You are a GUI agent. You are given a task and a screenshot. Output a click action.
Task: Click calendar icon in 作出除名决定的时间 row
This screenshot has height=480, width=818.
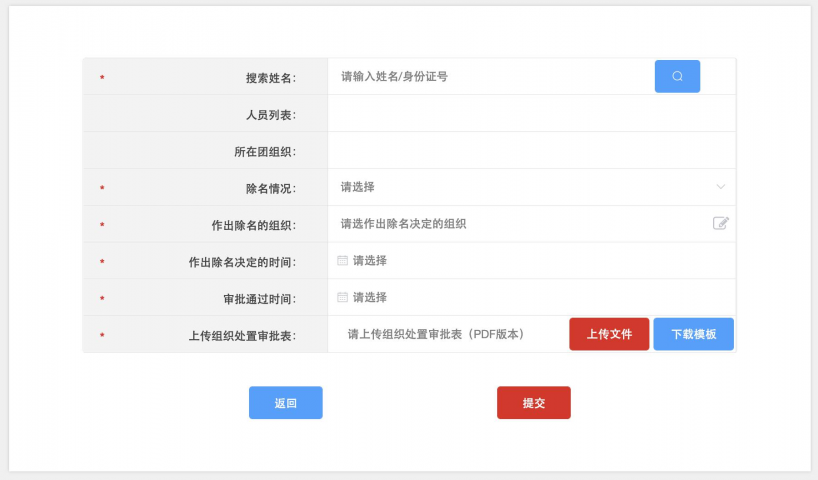pos(342,260)
